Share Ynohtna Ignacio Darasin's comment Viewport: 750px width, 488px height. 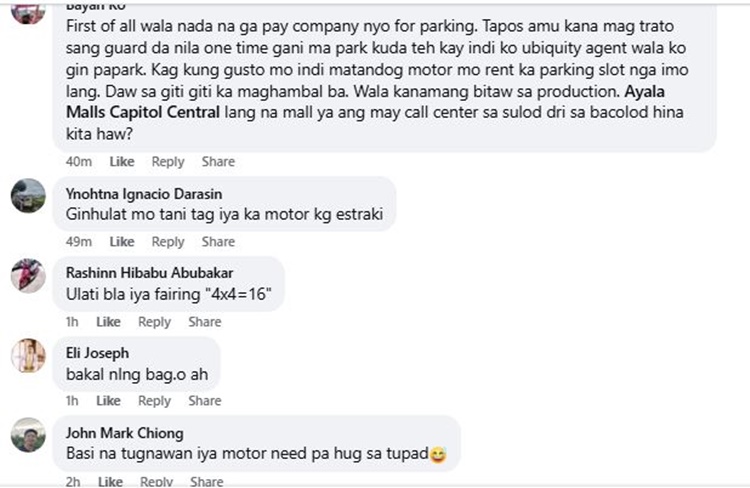pyautogui.click(x=218, y=242)
